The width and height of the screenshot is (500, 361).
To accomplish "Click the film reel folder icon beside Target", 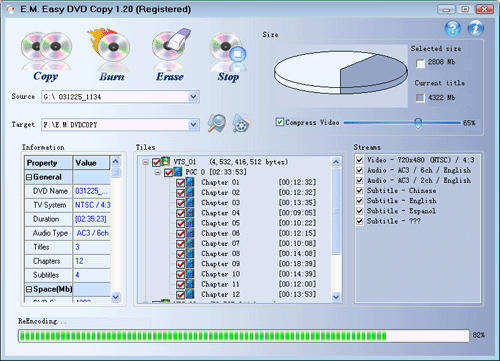I will click(x=241, y=124).
